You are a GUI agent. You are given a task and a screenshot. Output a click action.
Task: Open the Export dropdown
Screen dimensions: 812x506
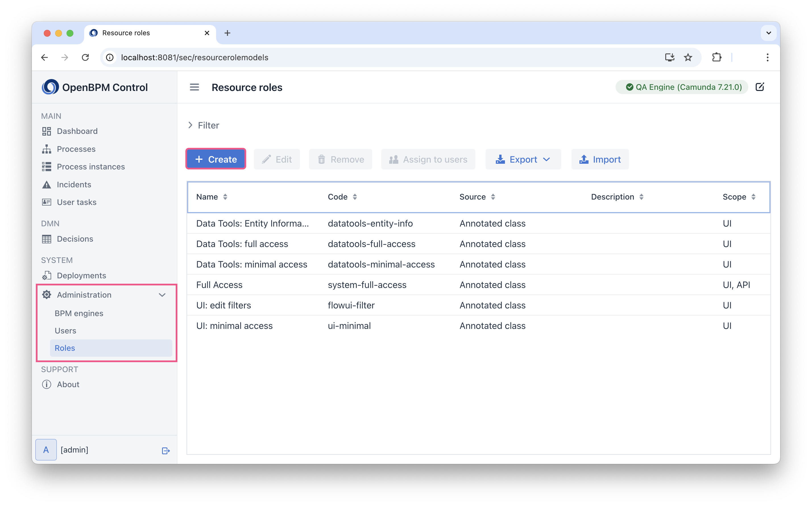523,159
